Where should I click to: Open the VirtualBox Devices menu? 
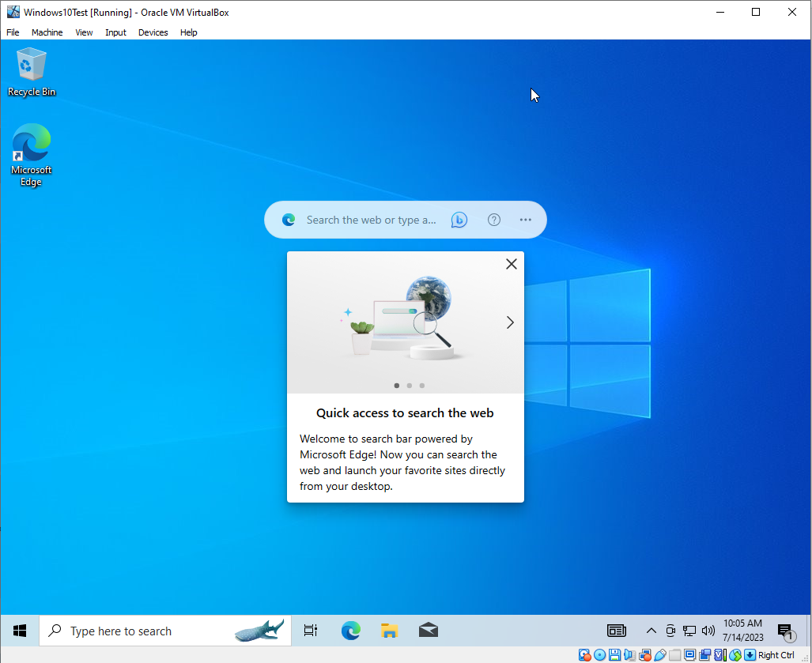click(153, 32)
